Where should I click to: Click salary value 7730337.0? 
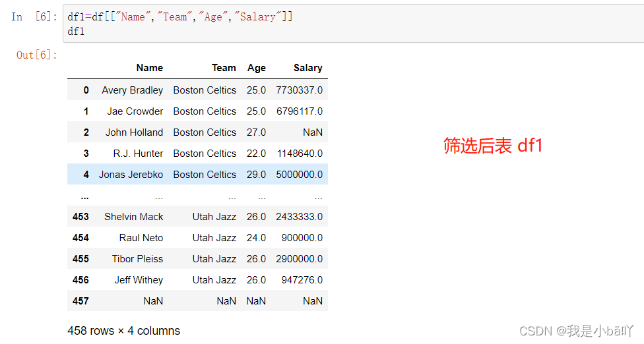[x=300, y=90]
